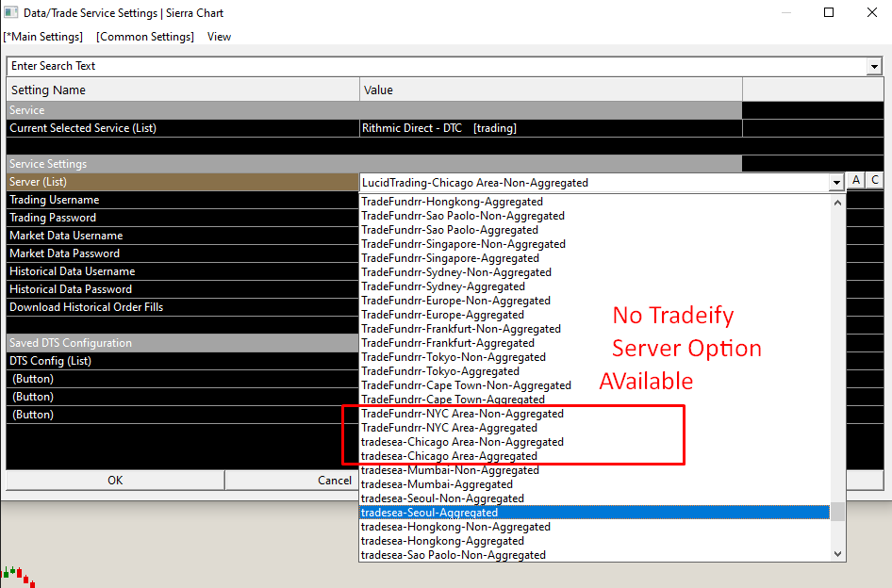Viewport: 892px width, 588px height.
Task: Choose tradesea-Sao Paolo-Non-Aggregated server
Action: click(x=595, y=555)
